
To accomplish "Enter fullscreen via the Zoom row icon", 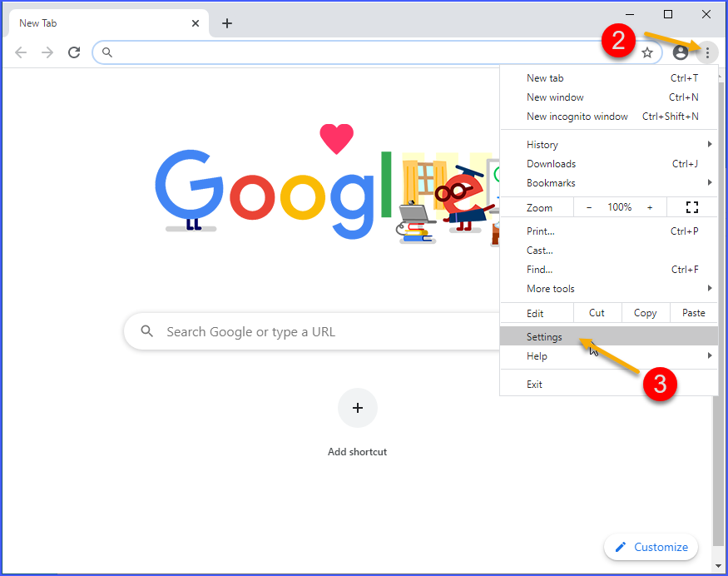I will tap(691, 206).
